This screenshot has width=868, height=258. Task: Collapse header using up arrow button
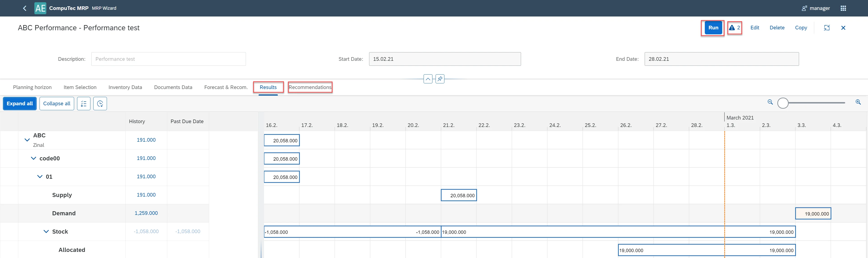pyautogui.click(x=428, y=79)
